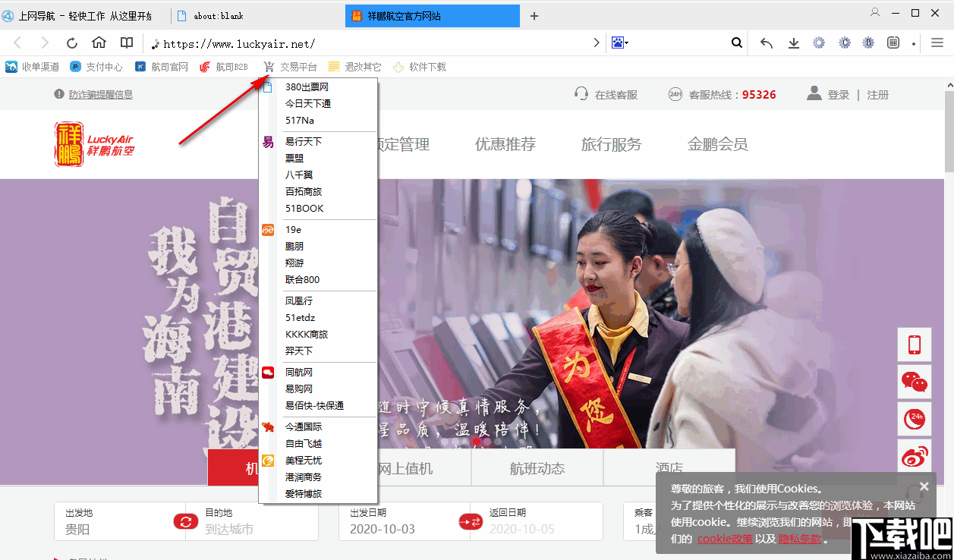Open the browser home page

point(99,43)
